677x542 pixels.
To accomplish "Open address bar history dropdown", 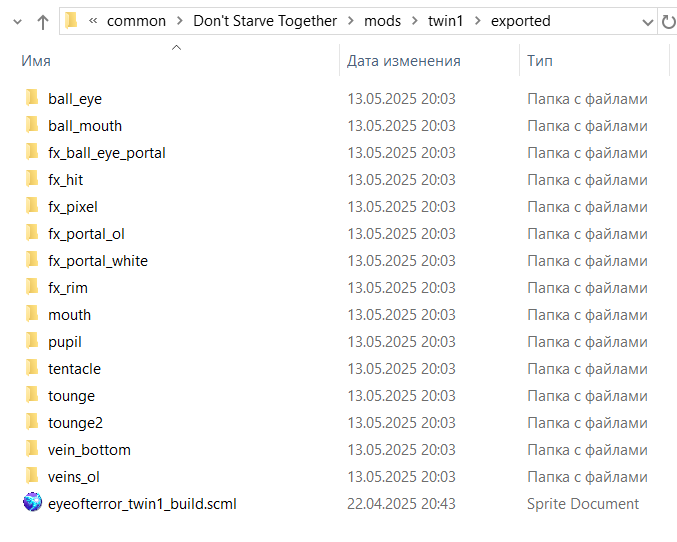I will point(647,21).
